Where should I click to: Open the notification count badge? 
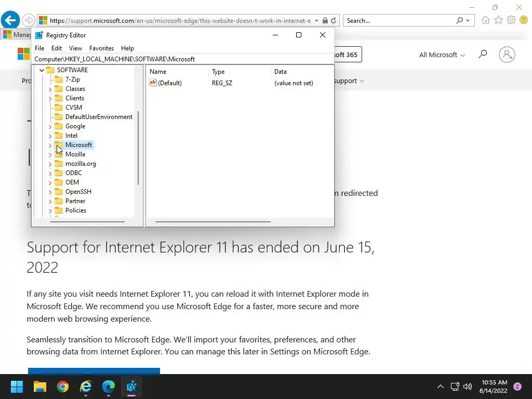click(x=517, y=387)
